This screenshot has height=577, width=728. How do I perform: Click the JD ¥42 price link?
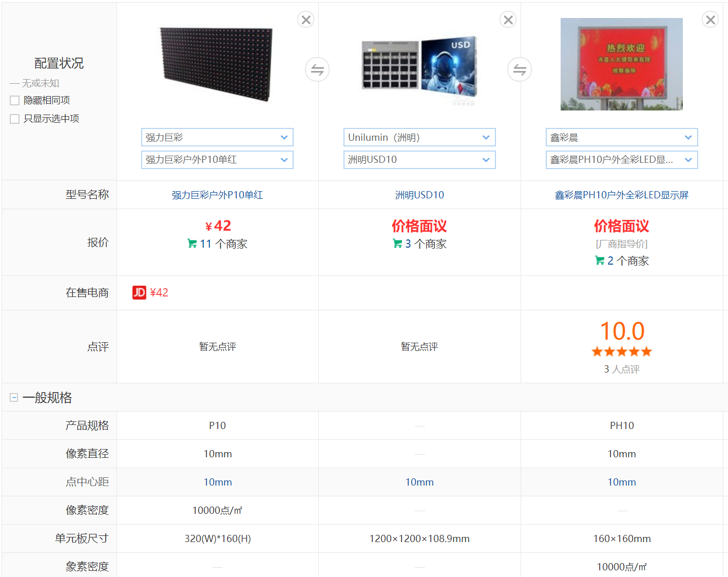click(159, 292)
